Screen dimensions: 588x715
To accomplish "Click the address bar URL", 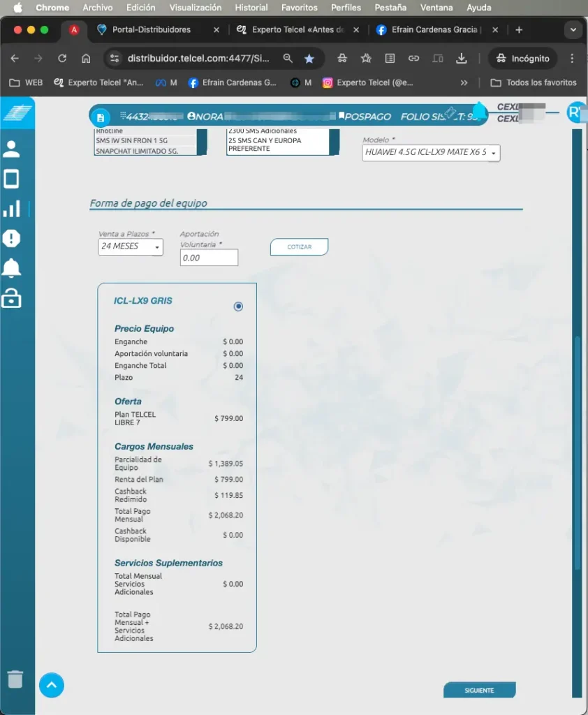I will tap(198, 59).
